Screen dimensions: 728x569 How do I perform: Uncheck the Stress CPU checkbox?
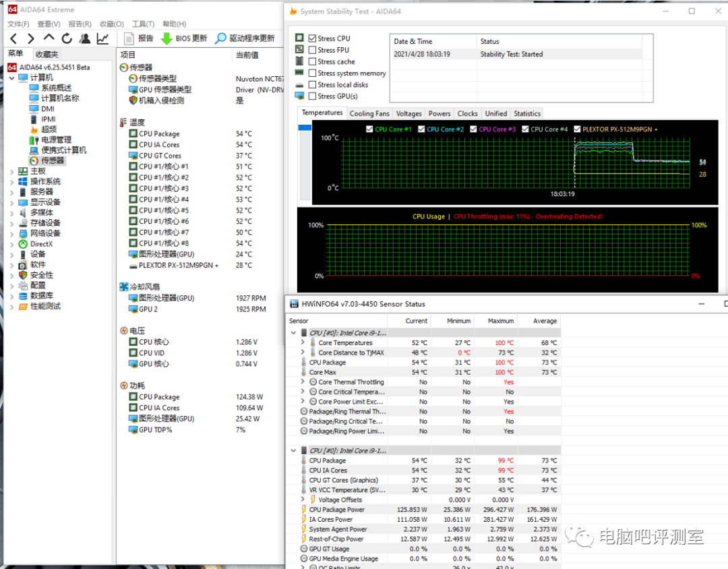(x=313, y=38)
